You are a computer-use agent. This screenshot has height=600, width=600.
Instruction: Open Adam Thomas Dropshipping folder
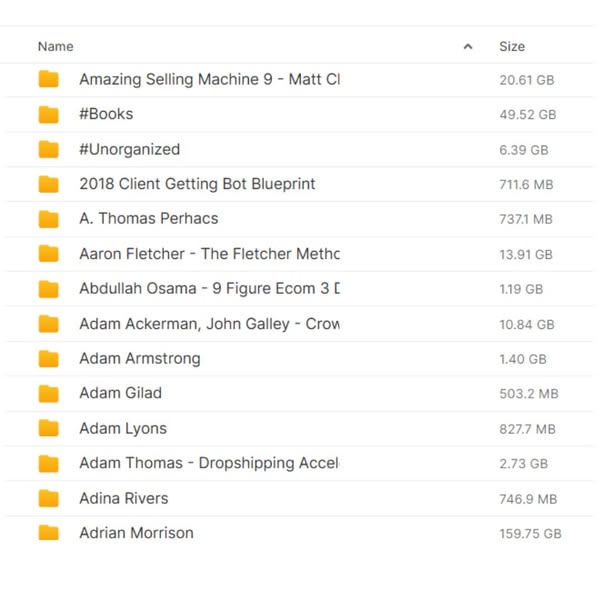coord(209,463)
